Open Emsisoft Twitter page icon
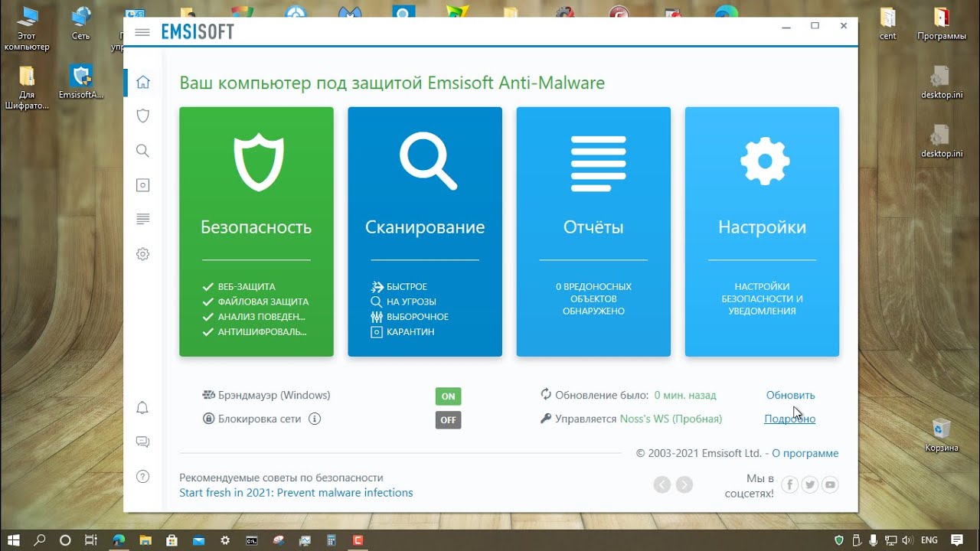 point(809,484)
